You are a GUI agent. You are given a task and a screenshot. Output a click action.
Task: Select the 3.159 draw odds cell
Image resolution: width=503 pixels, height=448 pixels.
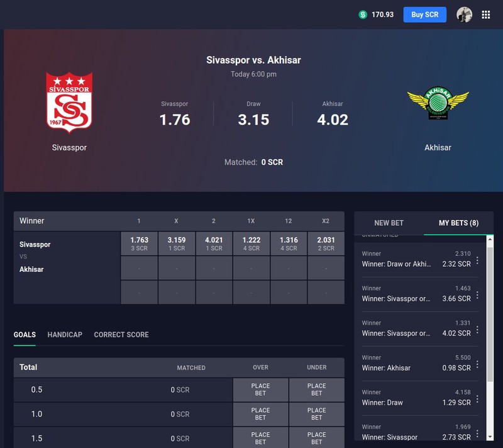(177, 244)
